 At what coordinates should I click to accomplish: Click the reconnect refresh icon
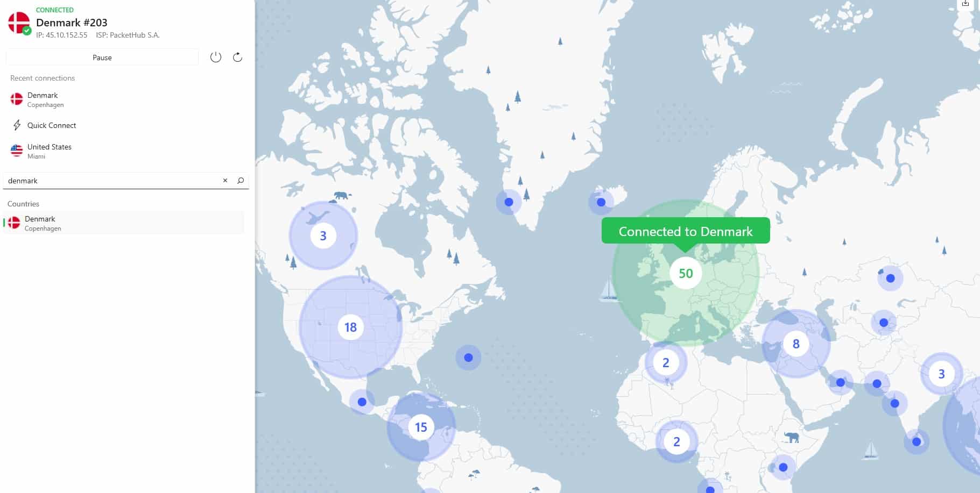(x=237, y=57)
